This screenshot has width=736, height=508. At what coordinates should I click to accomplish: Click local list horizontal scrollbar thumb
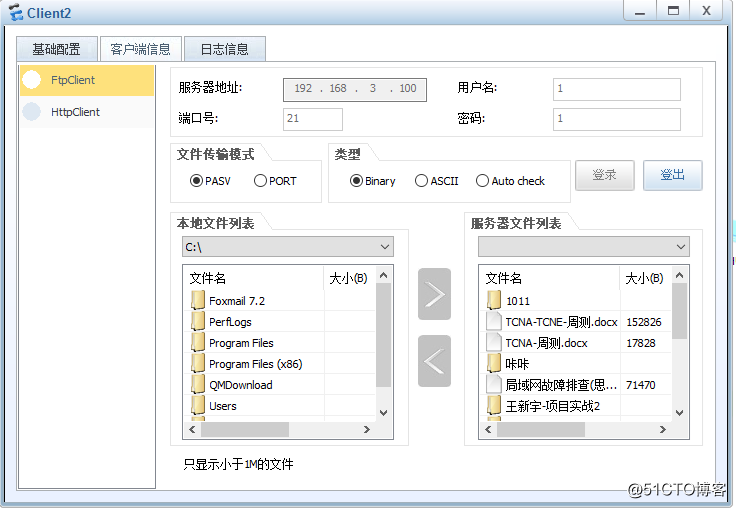tap(245, 429)
